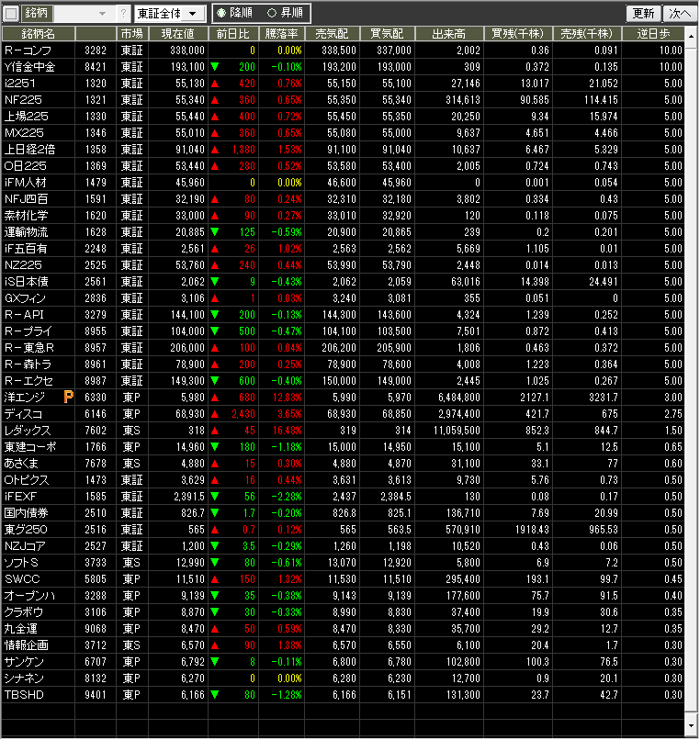The image size is (700, 740).
Task: Click the green down arrow in the Y信金中金 row
Action: pyautogui.click(x=215, y=67)
